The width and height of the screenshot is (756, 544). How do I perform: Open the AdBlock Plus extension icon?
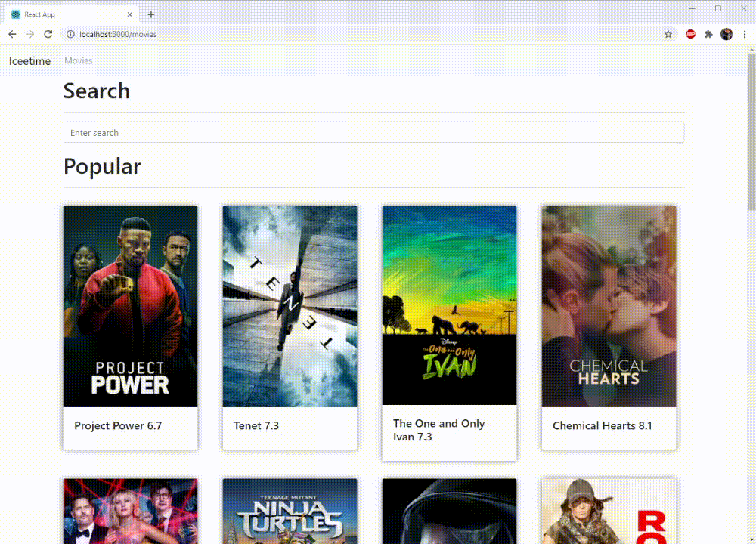(x=691, y=34)
